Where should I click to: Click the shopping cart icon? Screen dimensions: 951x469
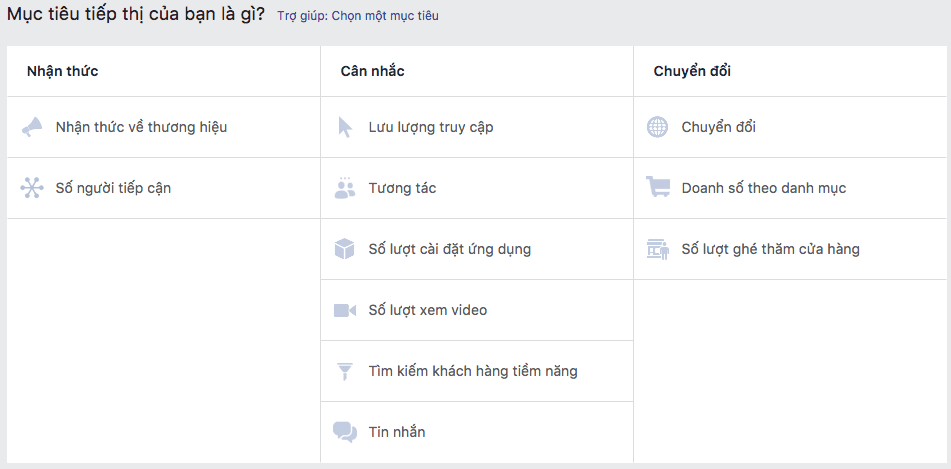coord(657,188)
